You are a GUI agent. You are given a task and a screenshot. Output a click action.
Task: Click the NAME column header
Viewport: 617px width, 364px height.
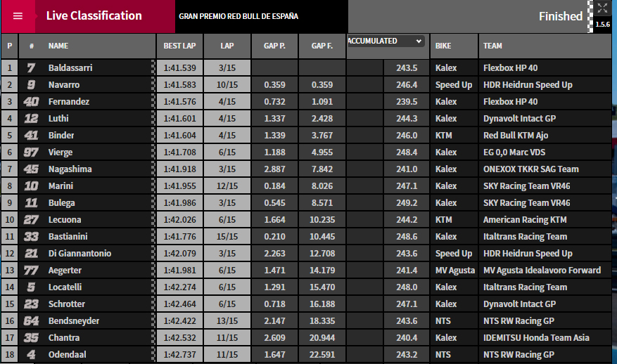(x=58, y=46)
